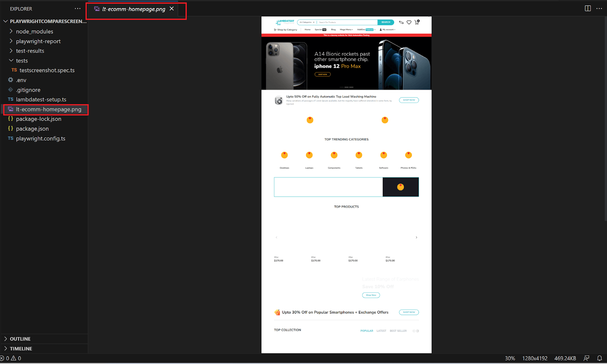Click the 1280x4192 image size status
This screenshot has width=607, height=364.
535,358
